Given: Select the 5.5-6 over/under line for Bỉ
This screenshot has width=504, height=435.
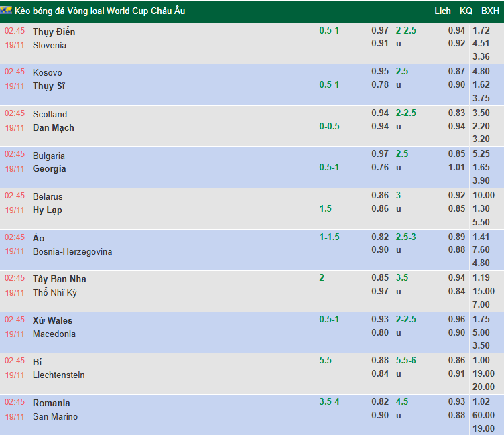Looking at the screenshot, I should [405, 361].
